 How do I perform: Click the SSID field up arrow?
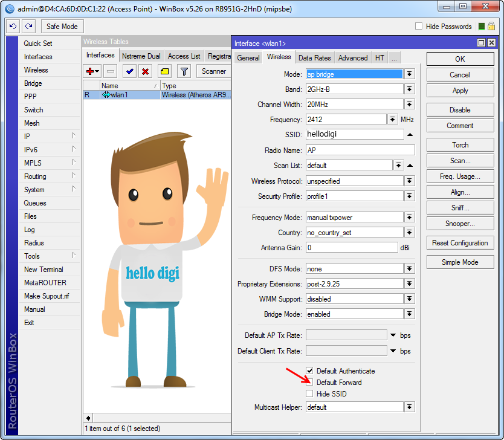pyautogui.click(x=410, y=135)
